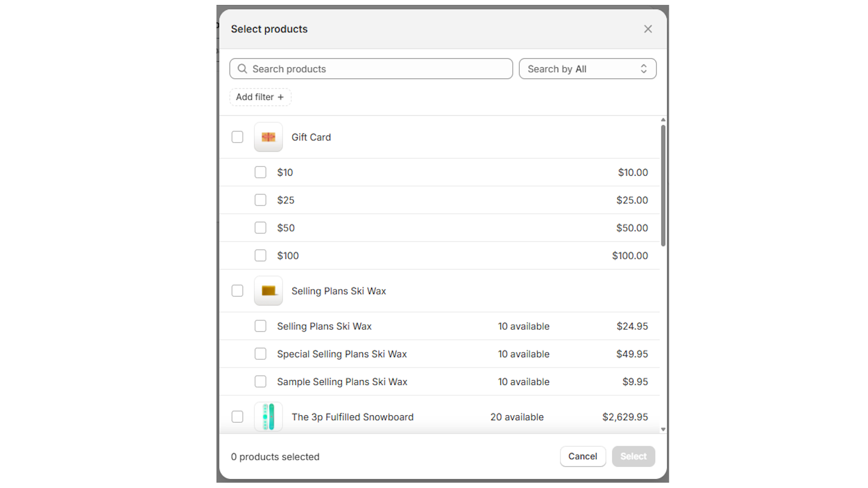868x488 pixels.
Task: Open the Search by All dropdown
Action: coord(588,68)
